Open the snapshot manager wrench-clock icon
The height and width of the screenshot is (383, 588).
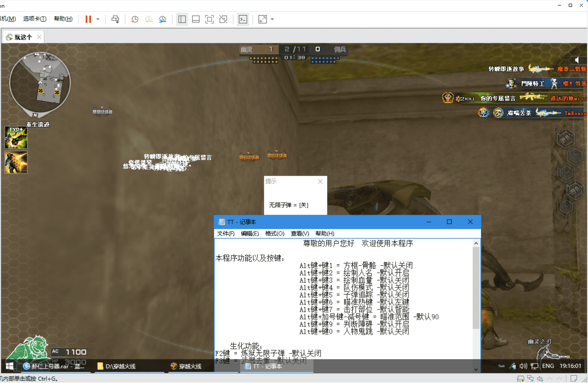coord(163,19)
